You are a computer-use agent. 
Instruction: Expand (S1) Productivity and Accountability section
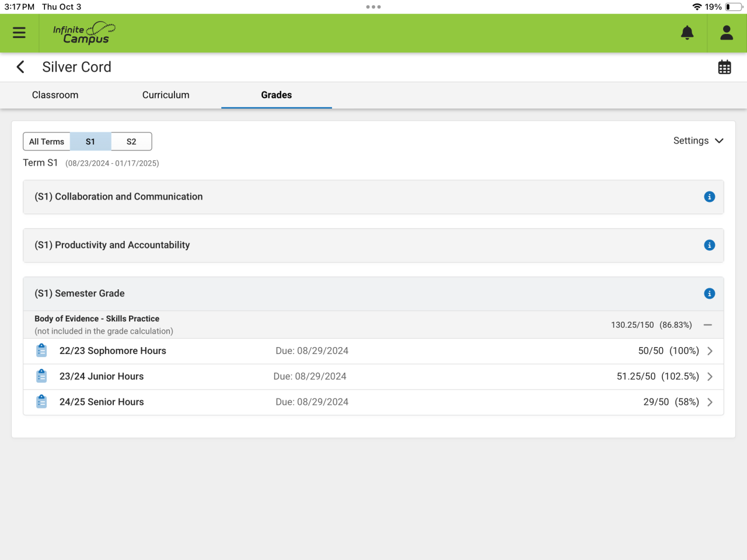pos(373,246)
